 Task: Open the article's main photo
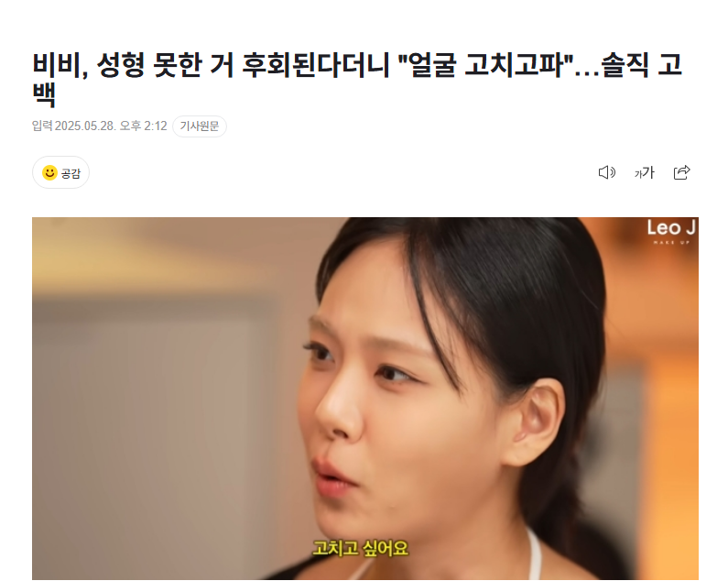(365, 399)
